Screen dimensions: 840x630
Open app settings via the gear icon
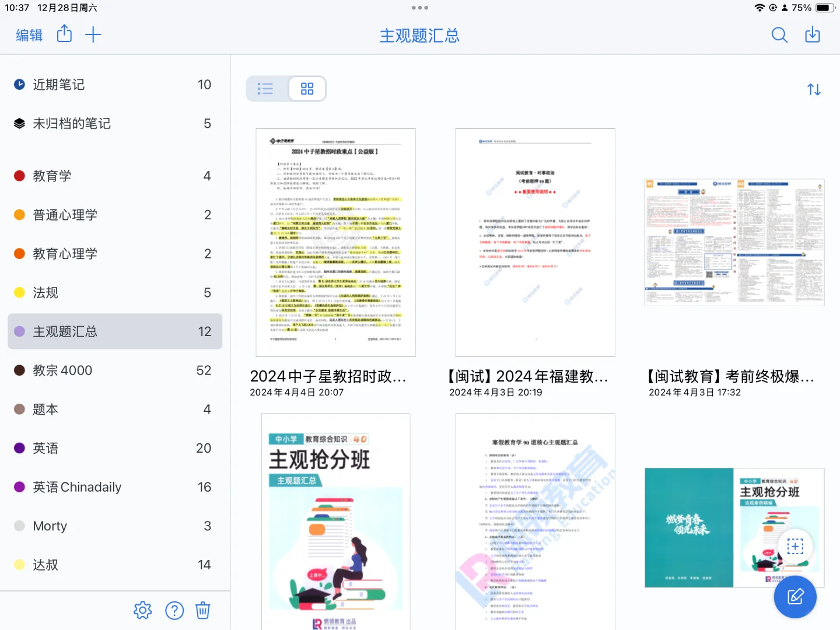[142, 610]
